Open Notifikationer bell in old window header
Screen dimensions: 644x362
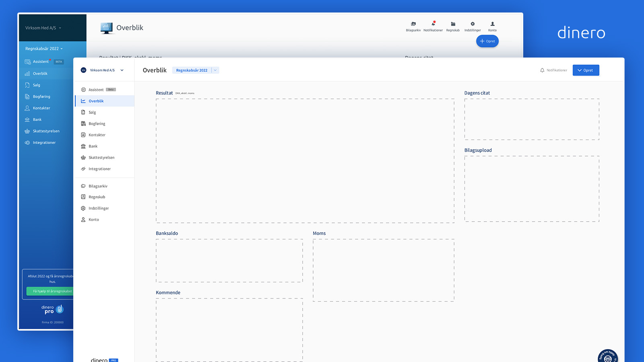click(x=433, y=24)
